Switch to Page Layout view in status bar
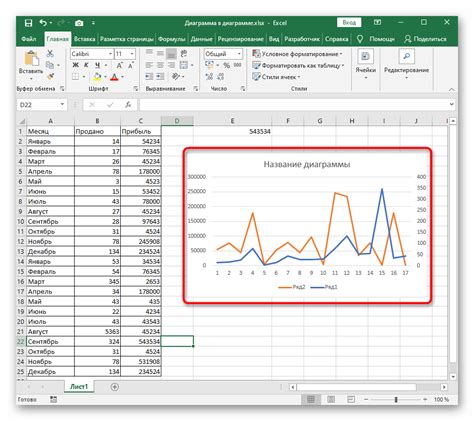The height and width of the screenshot is (421, 474). click(x=331, y=399)
